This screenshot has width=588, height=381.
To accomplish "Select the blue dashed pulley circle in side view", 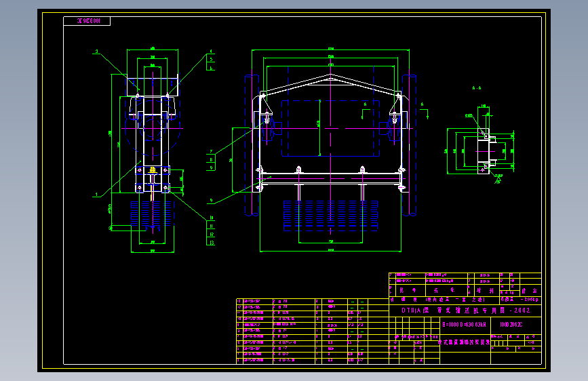I will tap(153, 128).
